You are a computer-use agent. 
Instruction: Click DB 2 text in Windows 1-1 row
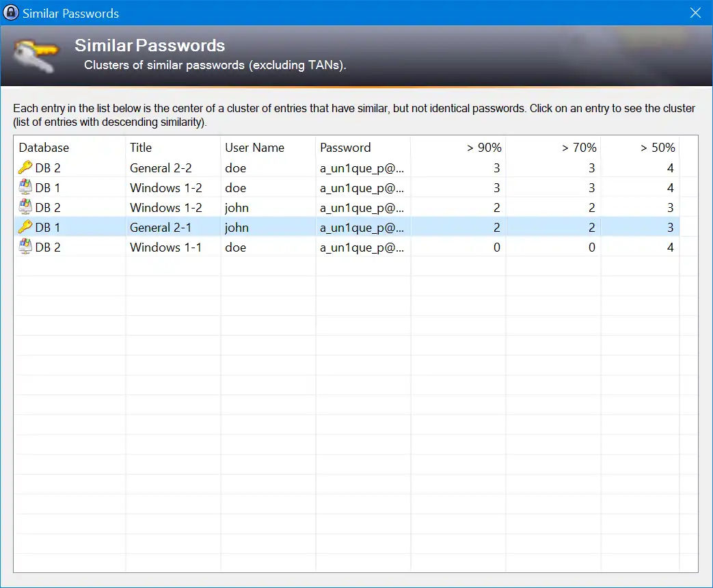pyautogui.click(x=48, y=247)
